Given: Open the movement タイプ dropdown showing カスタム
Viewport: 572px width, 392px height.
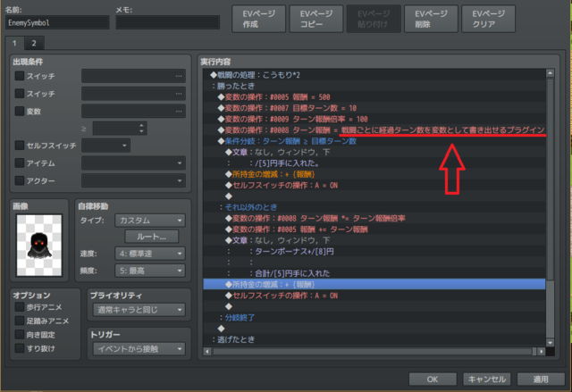Looking at the screenshot, I should [x=150, y=221].
